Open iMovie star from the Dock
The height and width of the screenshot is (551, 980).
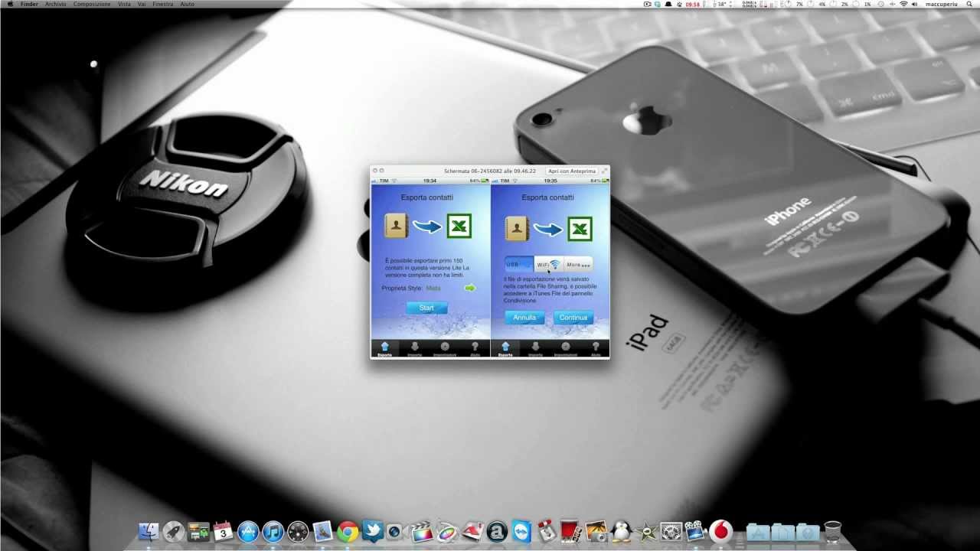[x=646, y=531]
